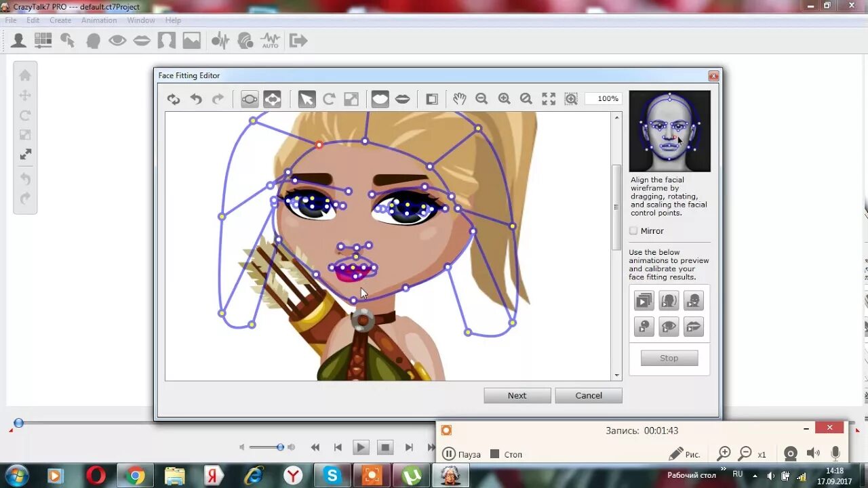Open the Edit menu
Viewport: 868px width, 488px height.
pos(33,20)
